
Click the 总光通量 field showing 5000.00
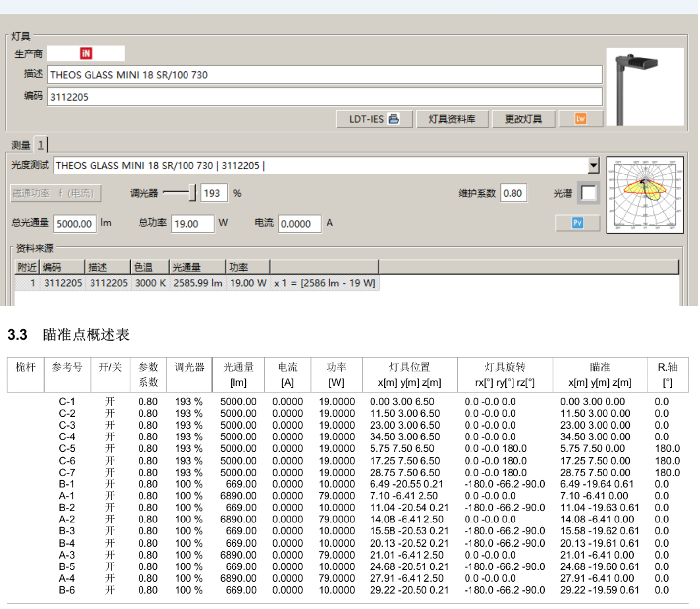point(75,224)
